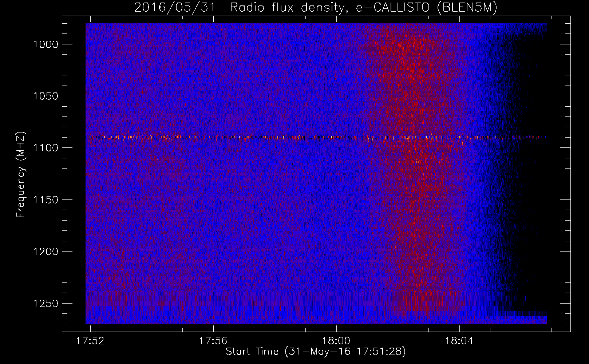
Task: Click the bright horizontal interference line near 1090 MHz
Action: coord(316,138)
